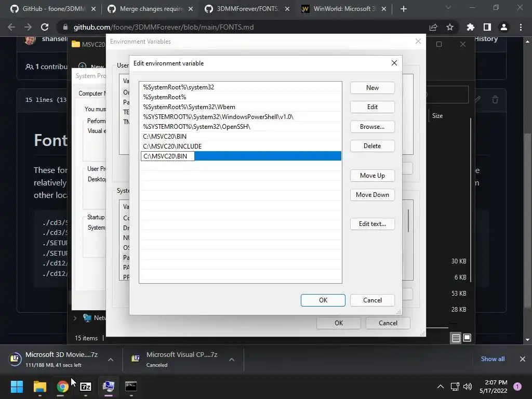Reload the page in Chrome

(45, 27)
